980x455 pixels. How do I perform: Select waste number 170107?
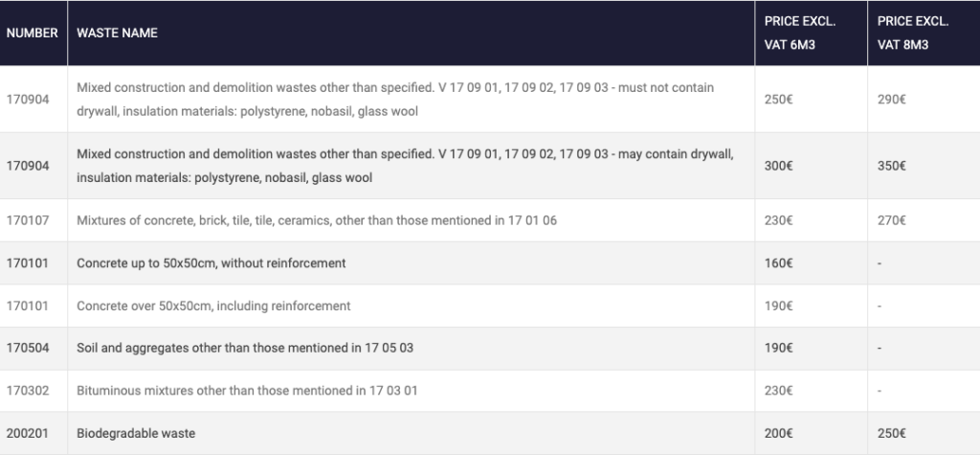[x=28, y=220]
